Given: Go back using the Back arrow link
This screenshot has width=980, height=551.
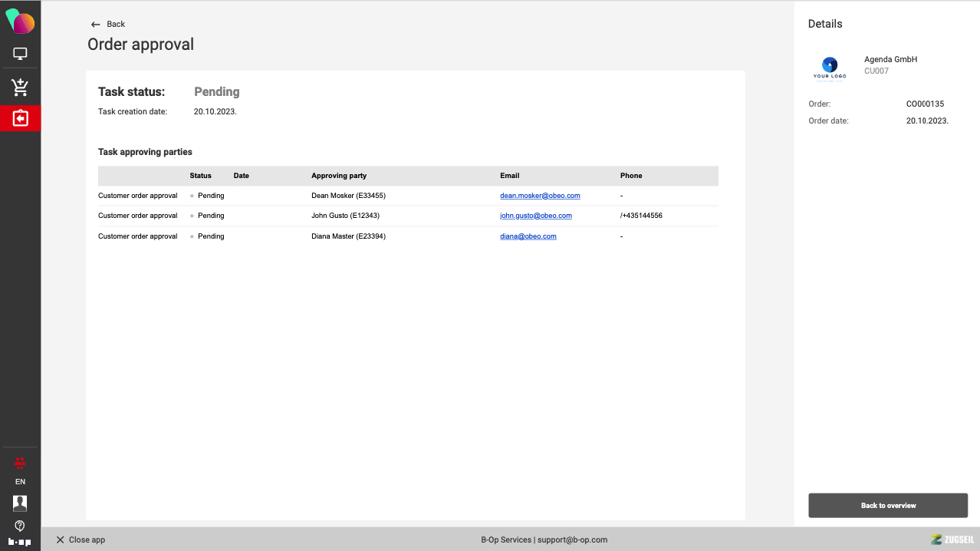Looking at the screenshot, I should point(108,24).
